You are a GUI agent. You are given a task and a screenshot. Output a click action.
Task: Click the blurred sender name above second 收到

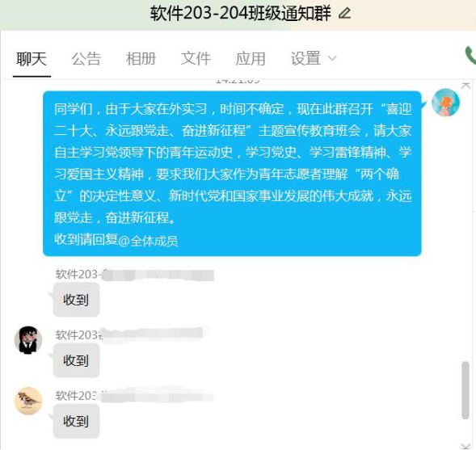click(x=129, y=334)
